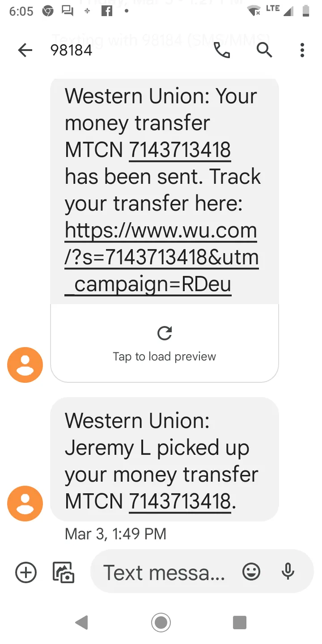Screen dimensions: 322x644
Task: Tap the back arrow to leave conversation
Action: [25, 50]
